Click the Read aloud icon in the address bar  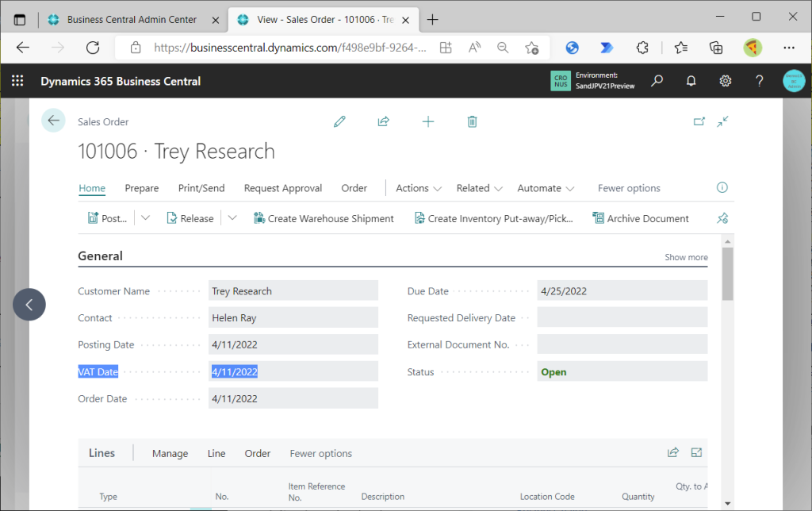(474, 48)
